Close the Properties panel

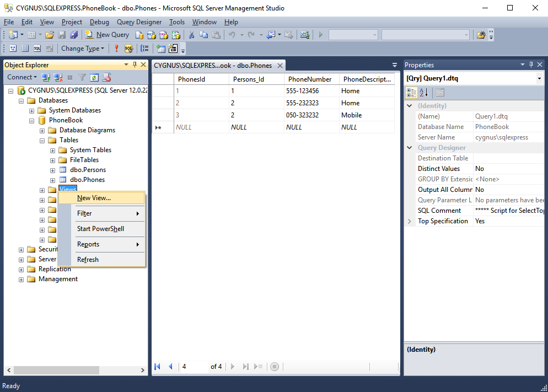tap(540, 65)
